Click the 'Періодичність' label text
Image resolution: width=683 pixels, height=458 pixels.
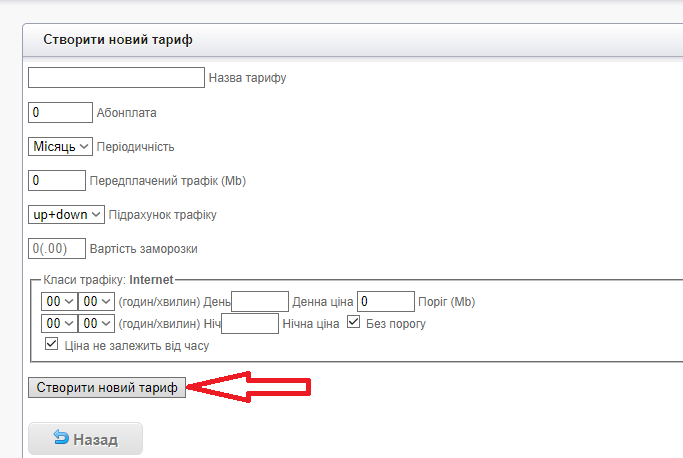(135, 147)
